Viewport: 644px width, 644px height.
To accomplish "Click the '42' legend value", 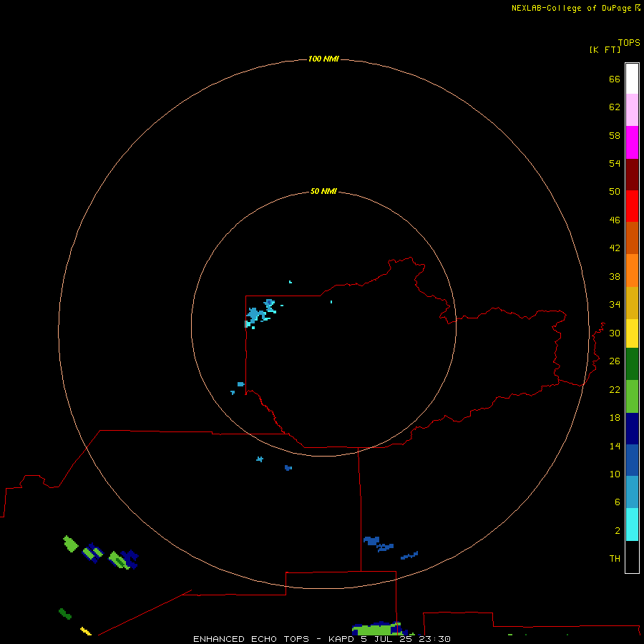I will point(615,248).
